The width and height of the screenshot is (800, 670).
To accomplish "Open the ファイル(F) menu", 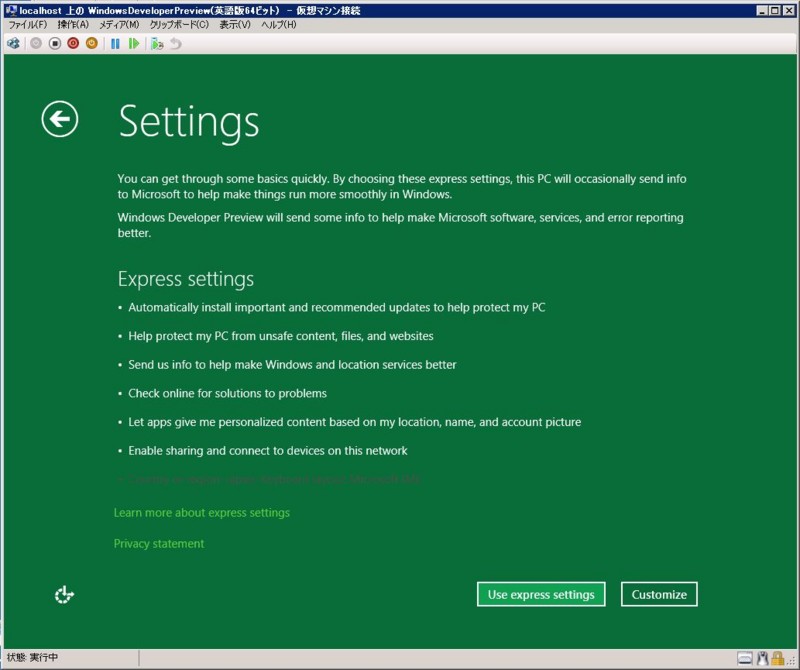I will (28, 24).
